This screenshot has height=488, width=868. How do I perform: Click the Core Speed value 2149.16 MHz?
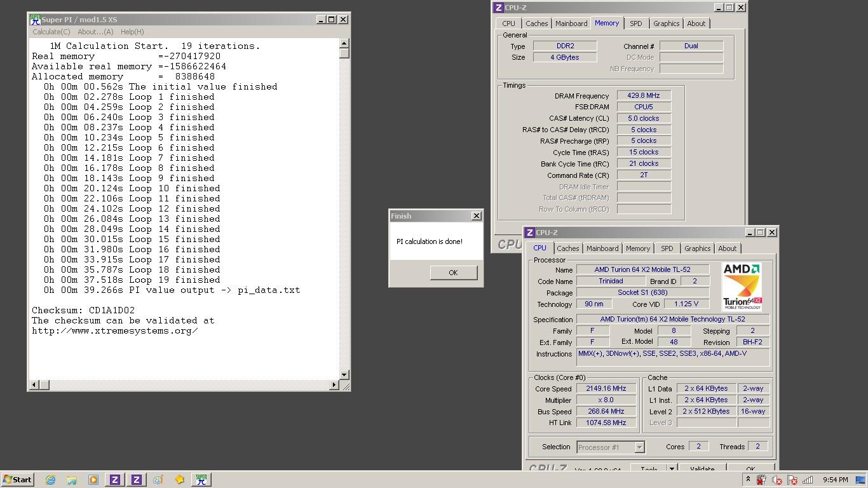click(x=606, y=388)
